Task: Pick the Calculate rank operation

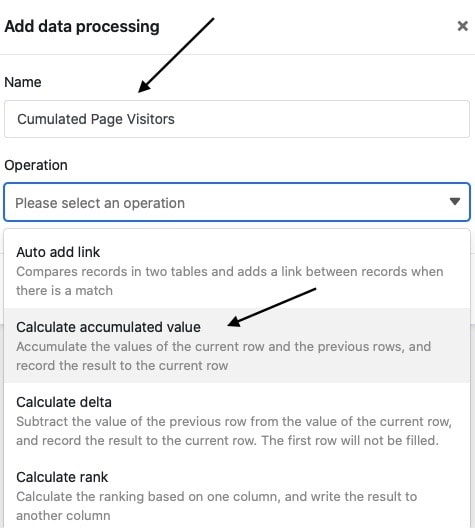Action: (237, 494)
